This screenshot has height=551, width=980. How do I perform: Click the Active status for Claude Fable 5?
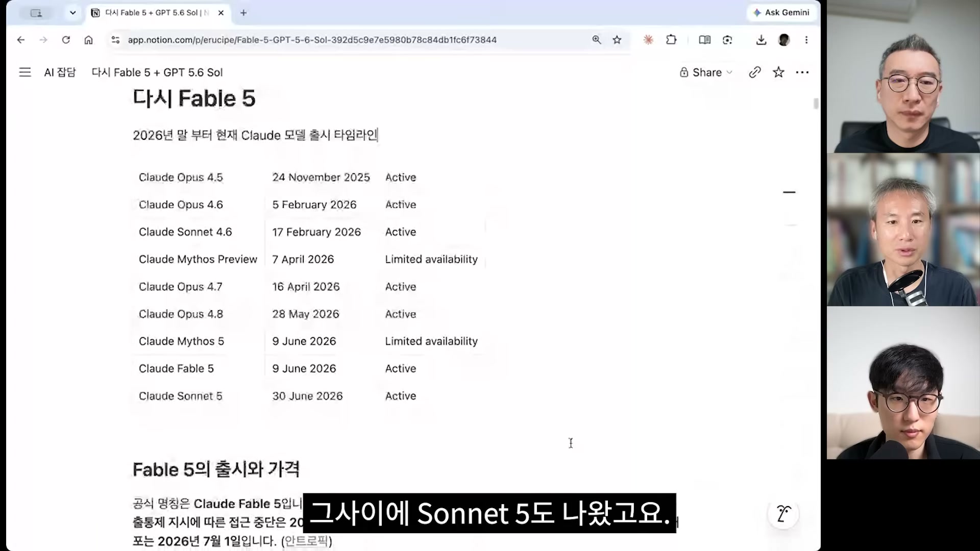401,369
